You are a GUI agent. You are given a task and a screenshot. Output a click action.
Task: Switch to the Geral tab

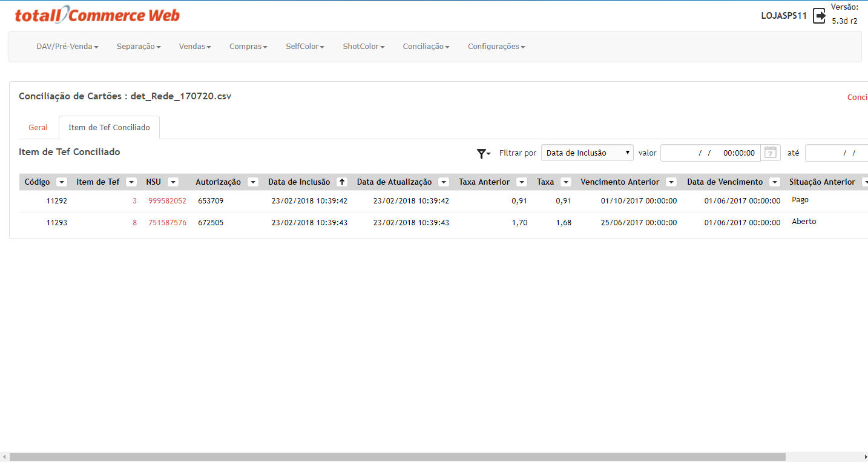[x=38, y=128]
